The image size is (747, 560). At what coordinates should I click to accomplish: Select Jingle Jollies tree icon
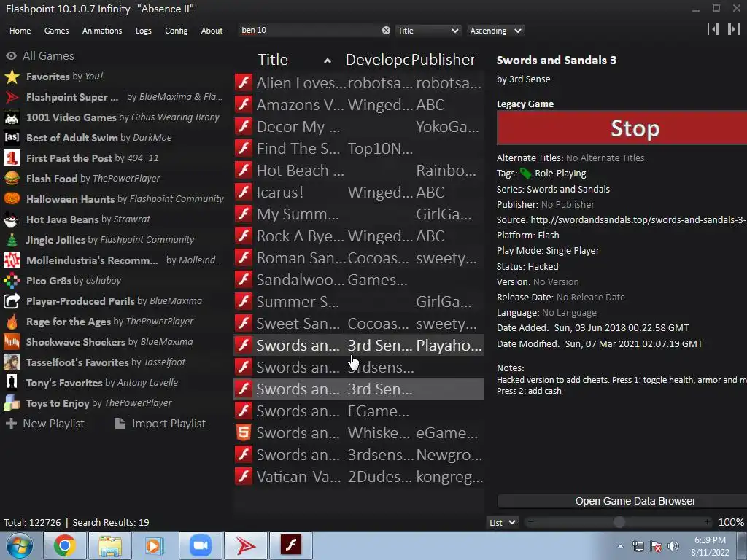pyautogui.click(x=12, y=239)
